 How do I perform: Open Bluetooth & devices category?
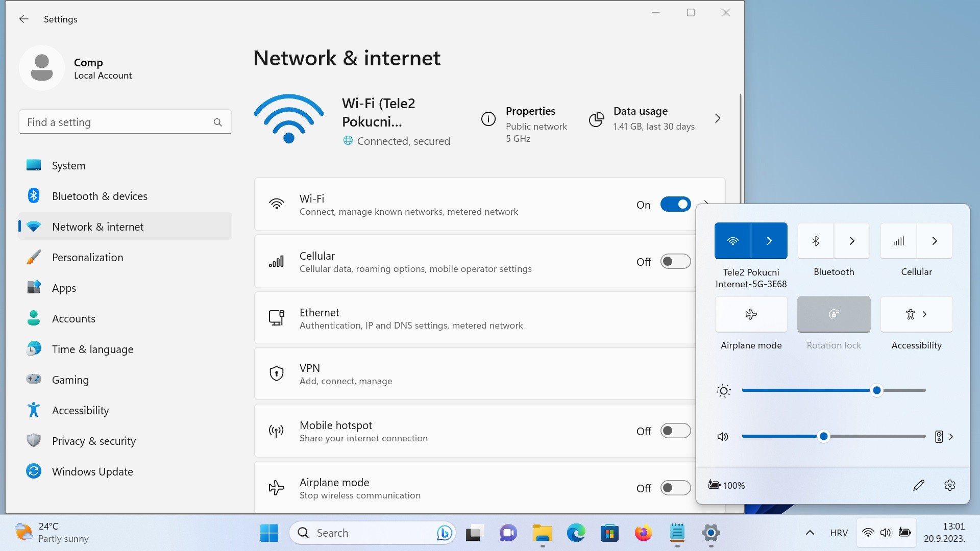pos(125,196)
